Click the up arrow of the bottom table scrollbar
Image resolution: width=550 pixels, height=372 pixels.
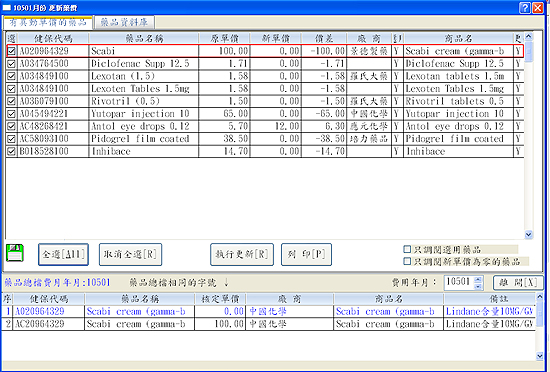click(x=539, y=298)
